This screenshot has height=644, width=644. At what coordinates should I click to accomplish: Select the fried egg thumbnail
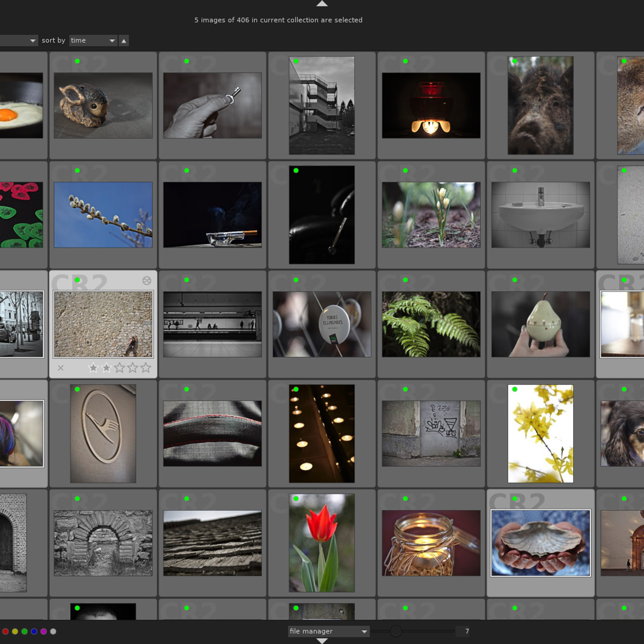click(21, 106)
